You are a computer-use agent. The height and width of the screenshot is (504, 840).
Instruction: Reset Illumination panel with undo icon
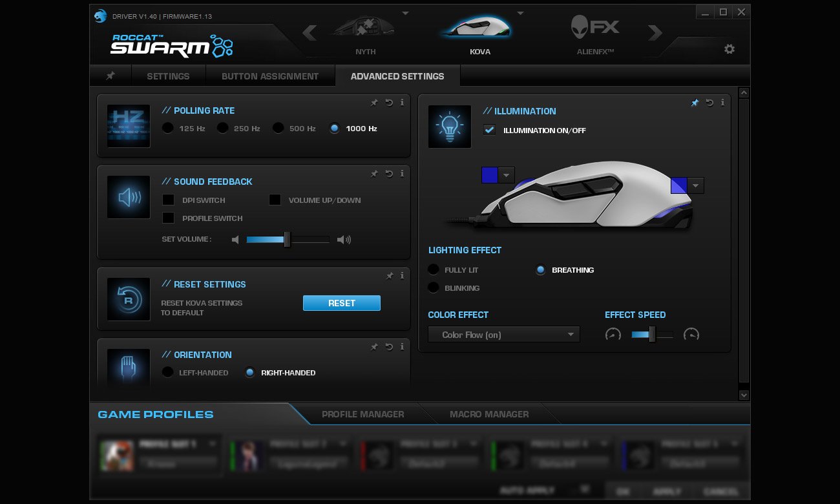[709, 103]
